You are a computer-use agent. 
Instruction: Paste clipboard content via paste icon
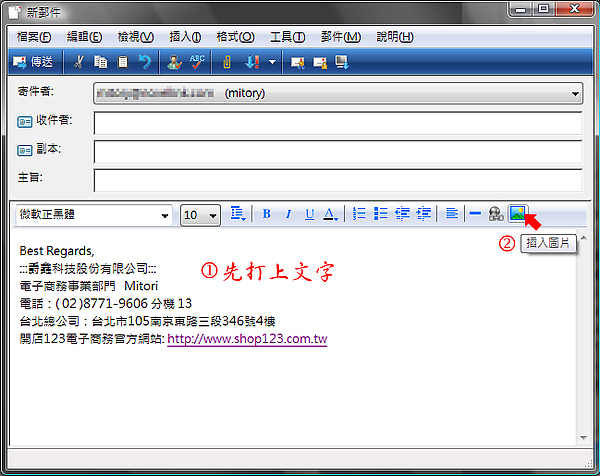pos(123,62)
